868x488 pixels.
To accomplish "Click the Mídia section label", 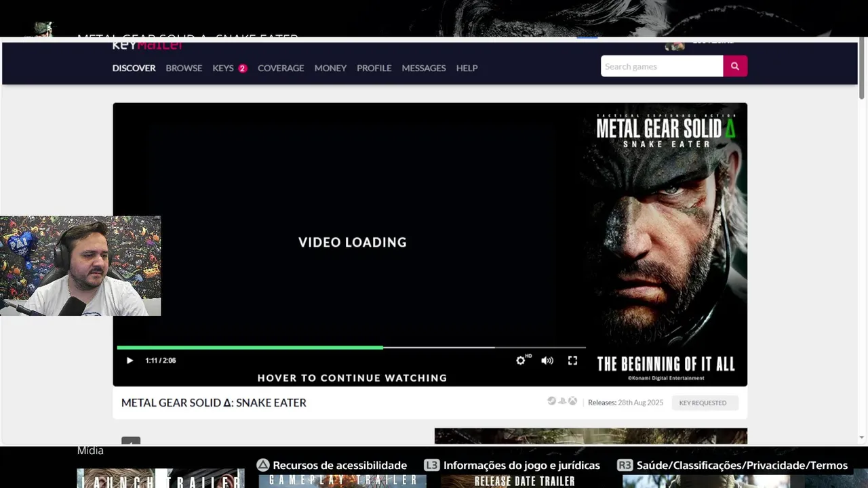I will (90, 450).
